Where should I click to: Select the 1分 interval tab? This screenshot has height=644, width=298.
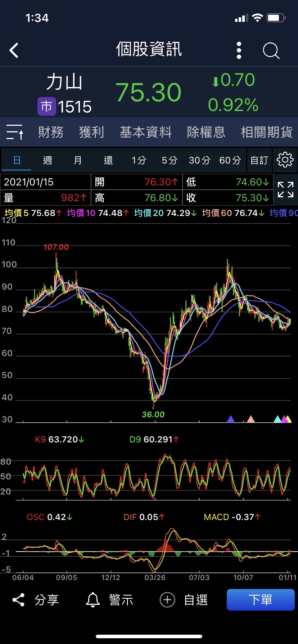(x=139, y=160)
